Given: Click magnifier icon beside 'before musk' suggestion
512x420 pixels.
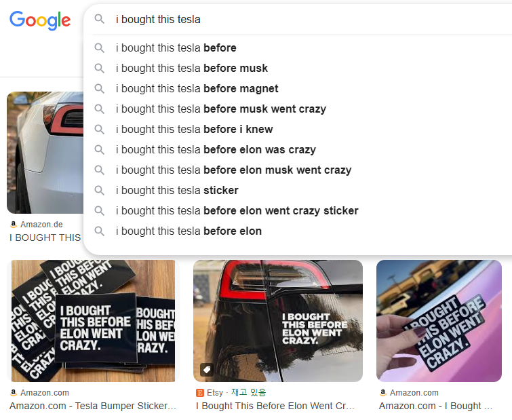Looking at the screenshot, I should 99,69.
